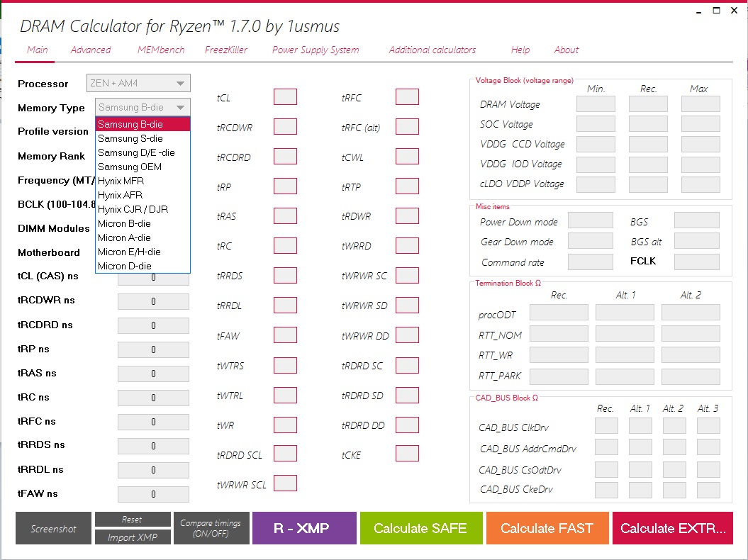Click the Power Down mode field

591,221
